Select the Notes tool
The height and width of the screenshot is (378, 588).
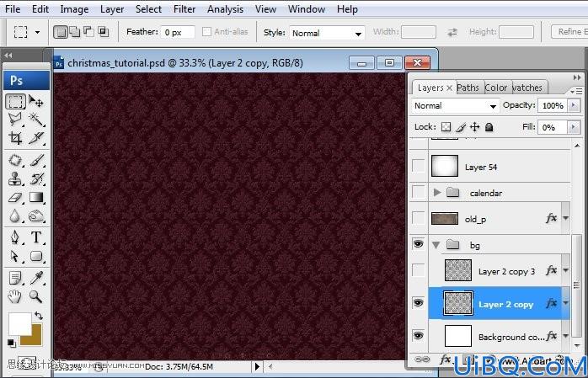tap(15, 278)
